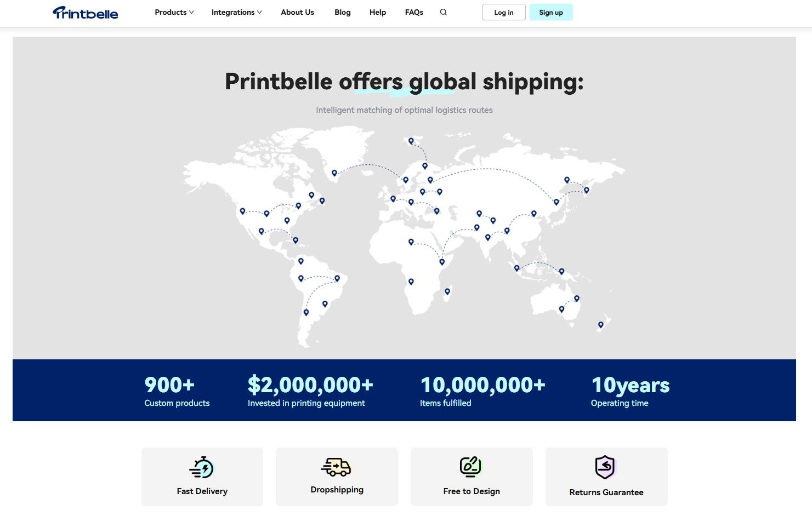
Task: Open the search magnifier icon
Action: [x=444, y=12]
